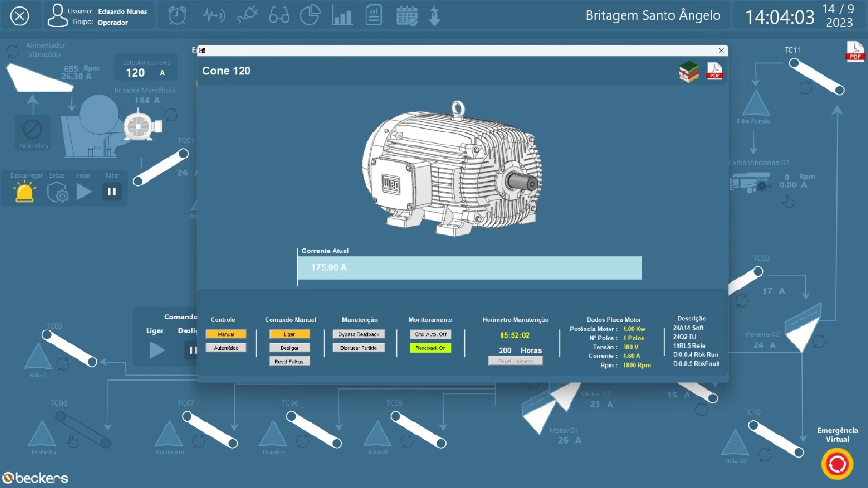This screenshot has width=868, height=488.
Task: Toggle Cmd Auto. Off monitoring indicator
Action: [x=431, y=334]
